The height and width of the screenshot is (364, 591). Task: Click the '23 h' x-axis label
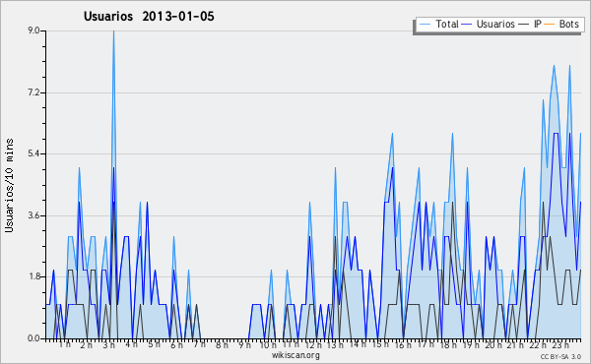click(x=560, y=344)
